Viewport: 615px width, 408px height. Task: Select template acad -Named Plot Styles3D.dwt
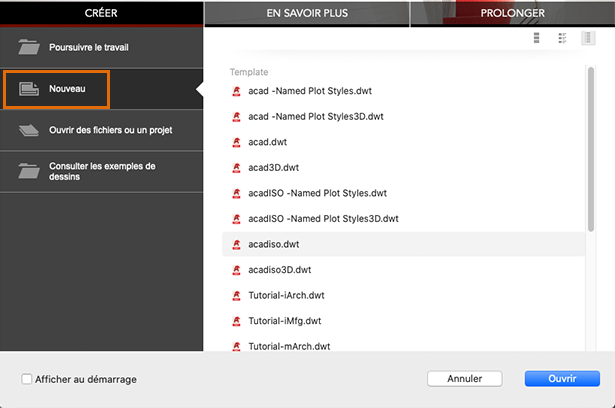316,117
